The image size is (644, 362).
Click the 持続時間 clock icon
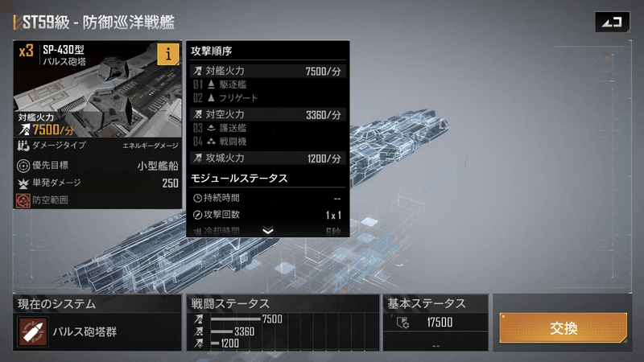click(197, 198)
